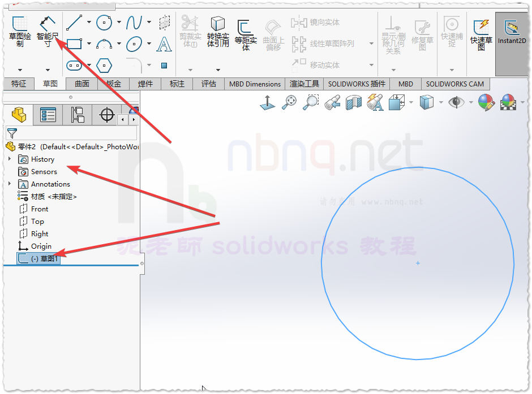The width and height of the screenshot is (532, 394).
Task: Select the Top plane in the tree
Action: pyautogui.click(x=32, y=222)
